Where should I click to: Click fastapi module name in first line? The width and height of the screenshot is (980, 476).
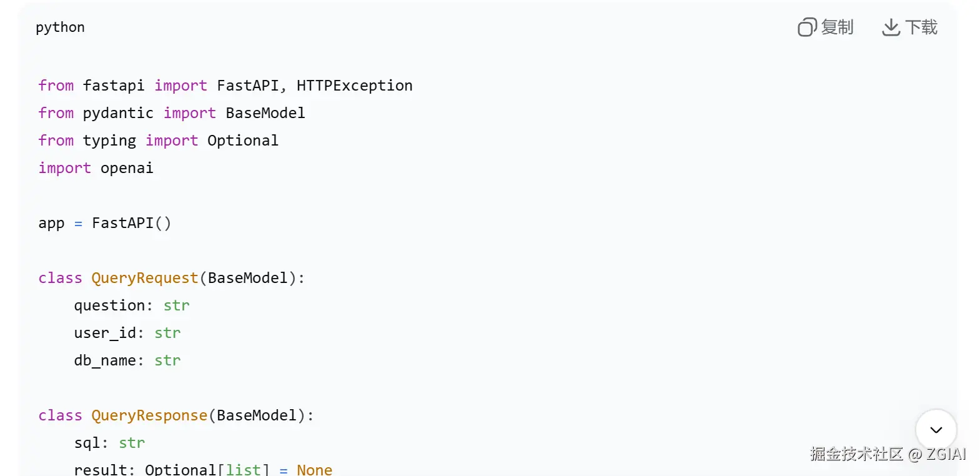pos(114,86)
